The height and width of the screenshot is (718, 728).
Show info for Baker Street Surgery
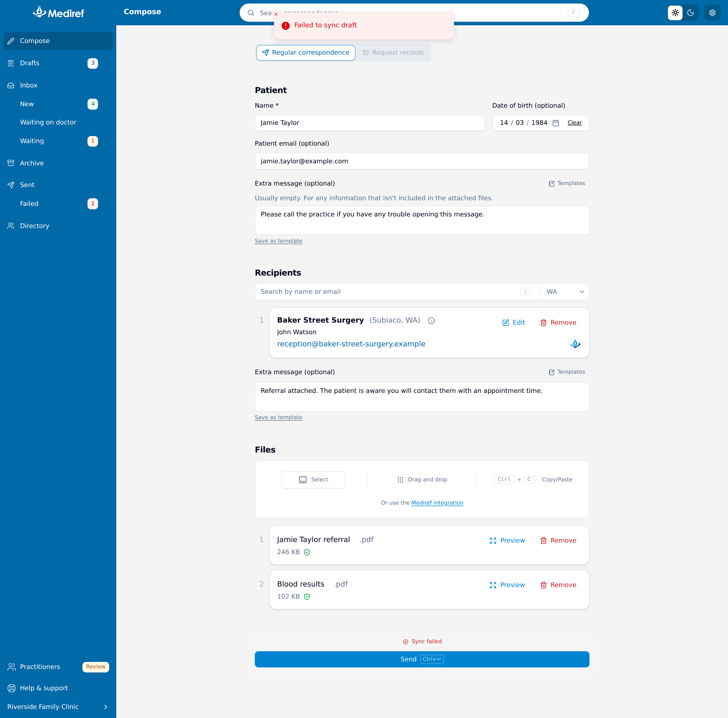[x=431, y=321]
